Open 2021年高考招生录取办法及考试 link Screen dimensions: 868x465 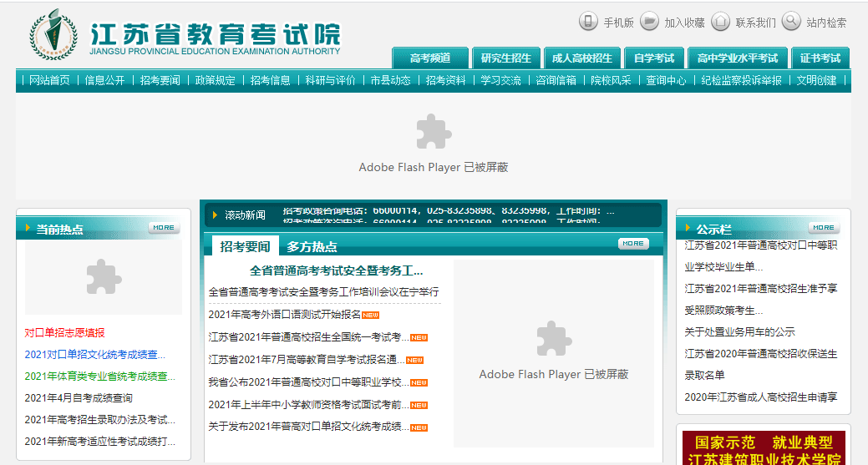click(99, 420)
